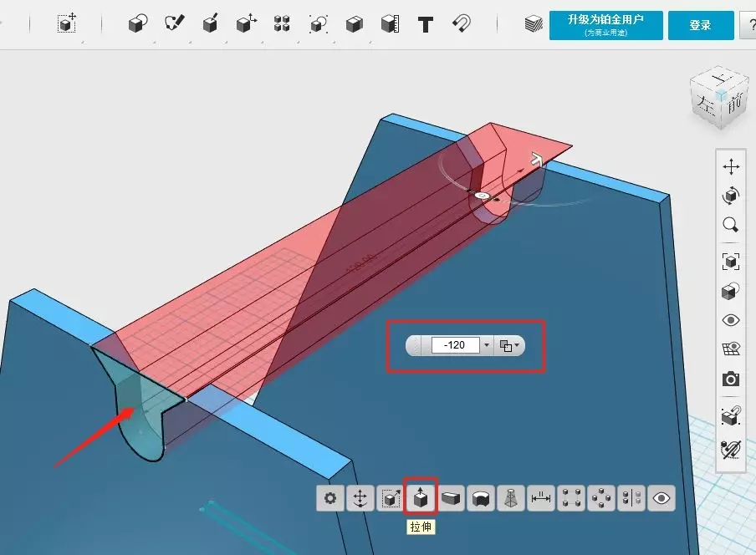
Task: Expand the boolean operation mode dropdown
Action: (x=508, y=345)
